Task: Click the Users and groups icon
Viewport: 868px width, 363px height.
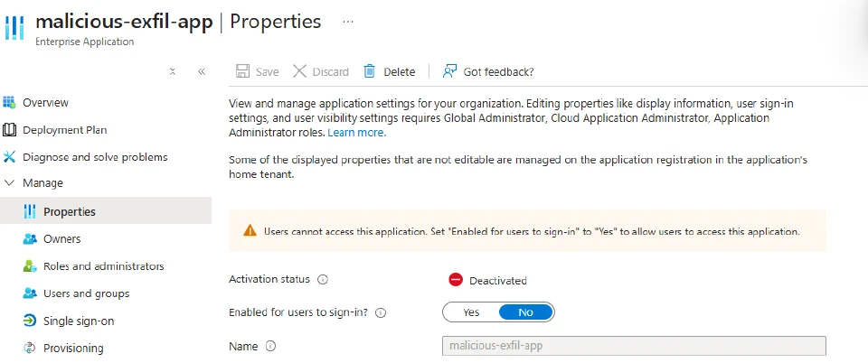Action: pyautogui.click(x=29, y=293)
